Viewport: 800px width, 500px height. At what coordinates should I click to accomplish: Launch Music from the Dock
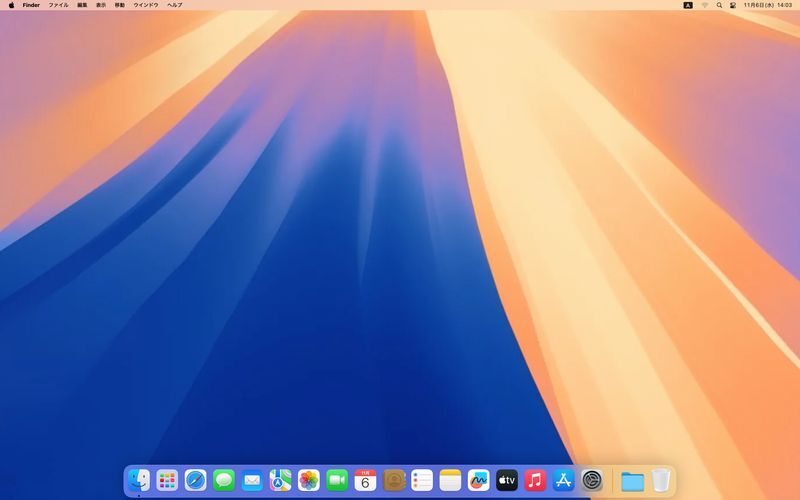pyautogui.click(x=535, y=481)
